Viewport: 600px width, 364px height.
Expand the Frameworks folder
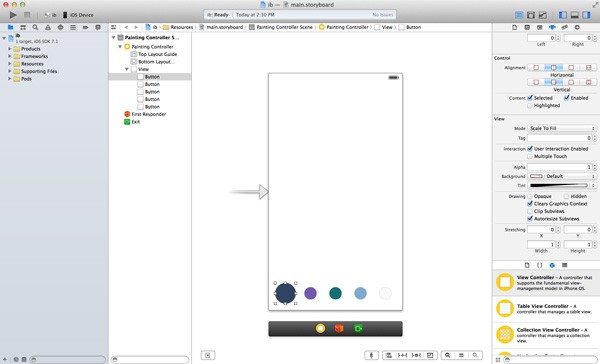10,56
